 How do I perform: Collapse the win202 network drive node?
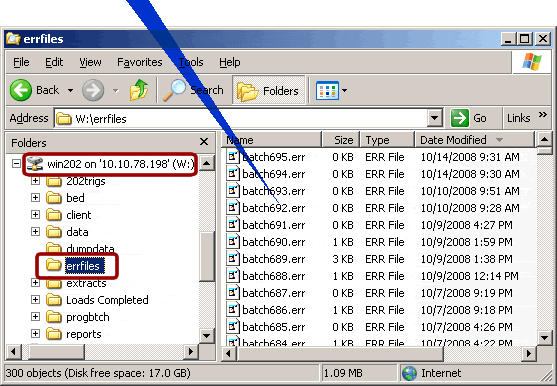click(x=16, y=164)
